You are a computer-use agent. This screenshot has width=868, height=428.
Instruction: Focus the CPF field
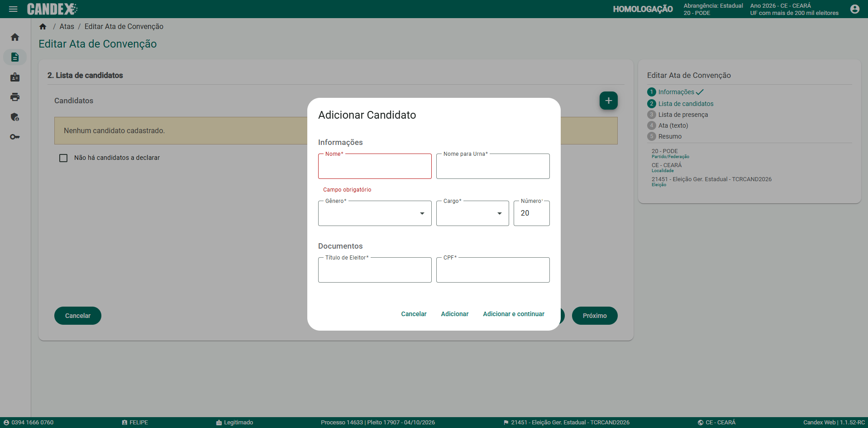click(x=493, y=270)
